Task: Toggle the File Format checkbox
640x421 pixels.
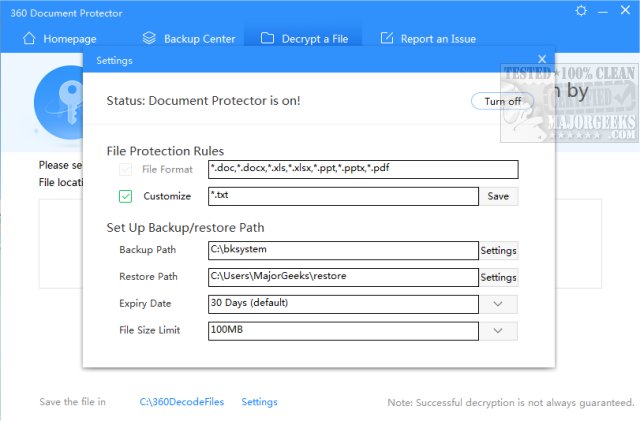Action: click(x=125, y=169)
